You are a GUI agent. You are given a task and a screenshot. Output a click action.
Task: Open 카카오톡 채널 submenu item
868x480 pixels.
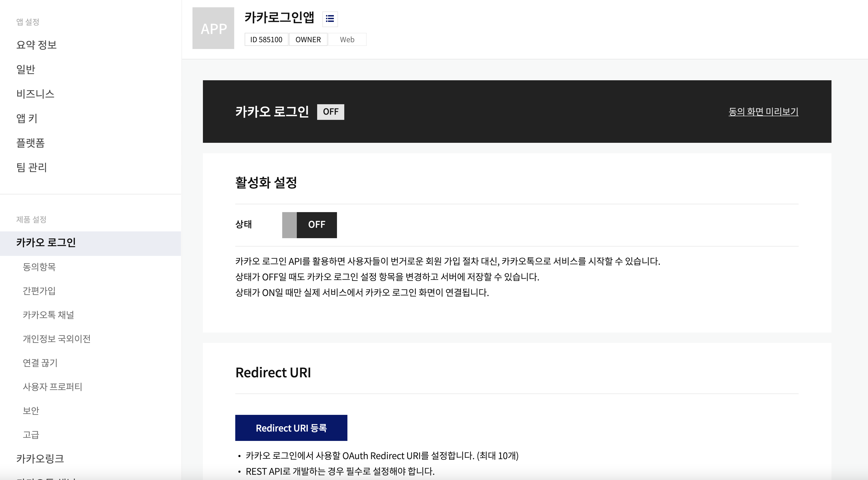coord(49,315)
